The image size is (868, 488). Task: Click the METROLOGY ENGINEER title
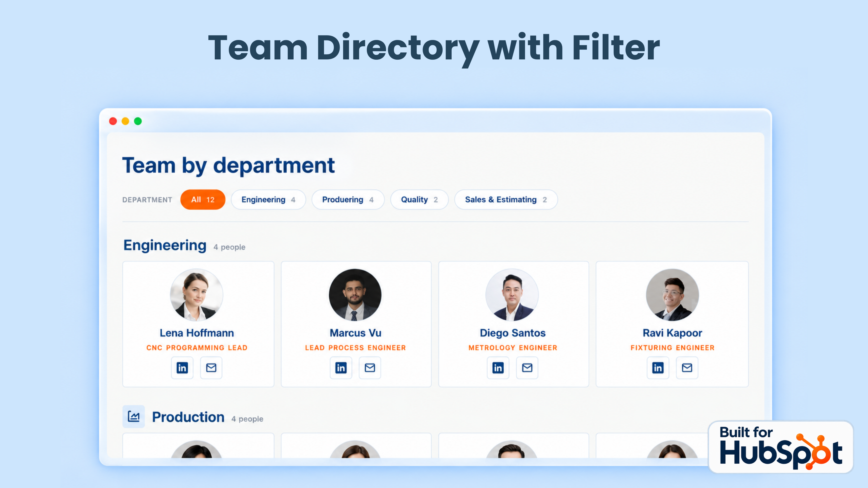513,347
